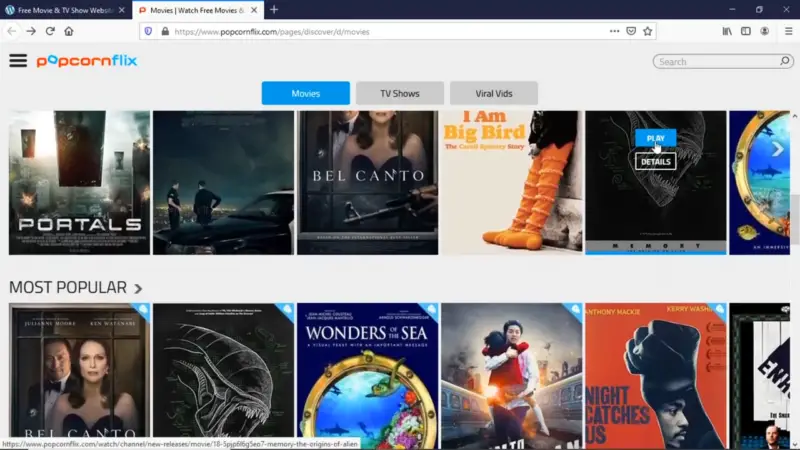Select the Wonders of the Sea poster
The image size is (800, 450).
(367, 376)
